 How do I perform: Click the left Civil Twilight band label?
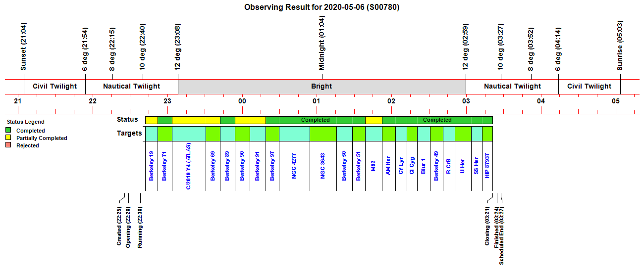point(55,87)
